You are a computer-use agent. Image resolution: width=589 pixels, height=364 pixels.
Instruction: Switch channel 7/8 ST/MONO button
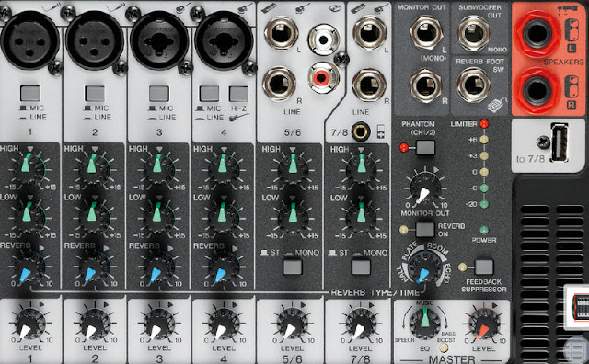[x=361, y=267]
